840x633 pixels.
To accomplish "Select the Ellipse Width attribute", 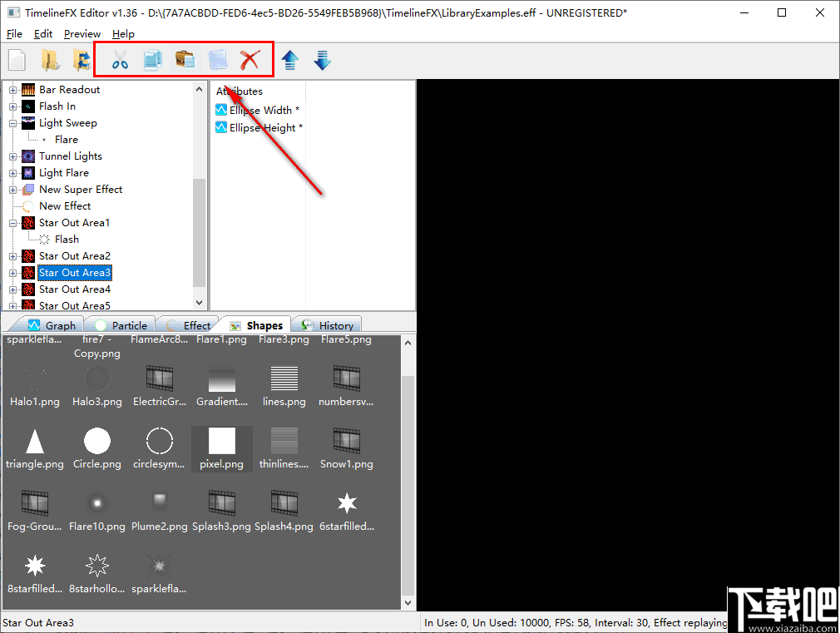I will click(263, 109).
